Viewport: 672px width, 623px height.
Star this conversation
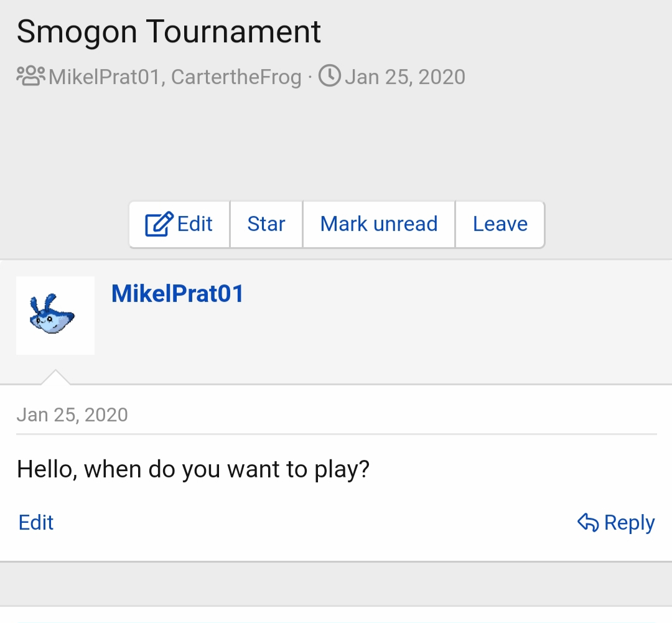click(266, 224)
